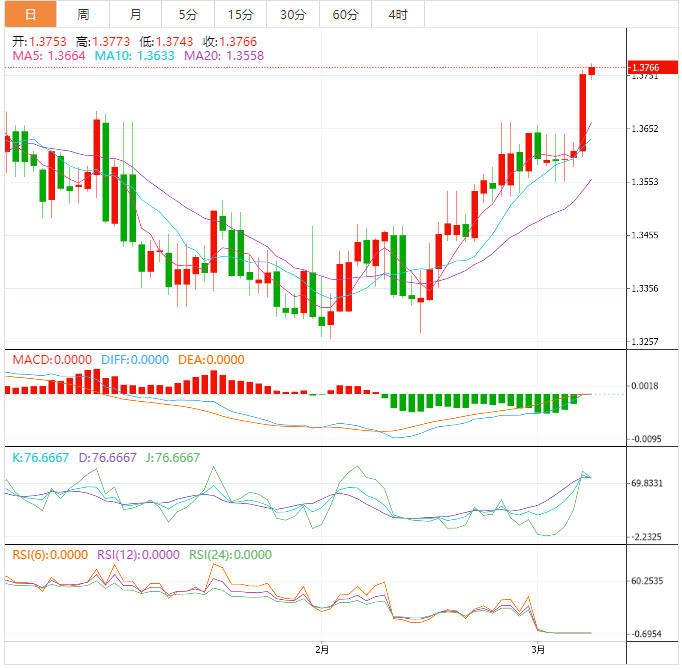
Task: Click the MA5 moving average label
Action: click(x=49, y=56)
